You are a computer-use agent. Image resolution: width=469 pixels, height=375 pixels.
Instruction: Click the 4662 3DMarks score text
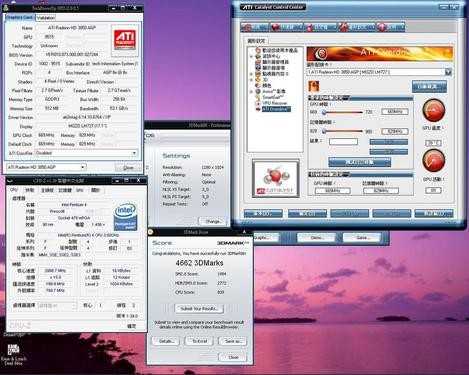click(x=199, y=263)
